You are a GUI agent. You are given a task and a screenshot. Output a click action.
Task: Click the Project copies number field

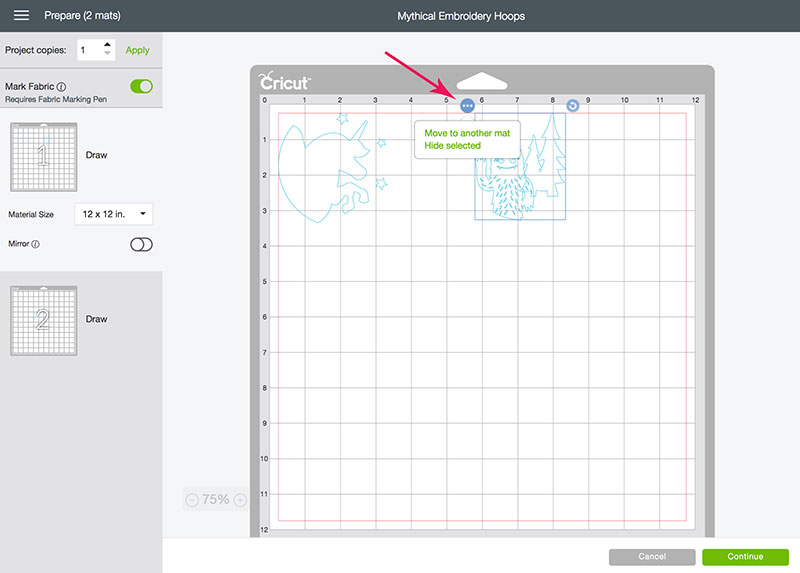pos(90,50)
